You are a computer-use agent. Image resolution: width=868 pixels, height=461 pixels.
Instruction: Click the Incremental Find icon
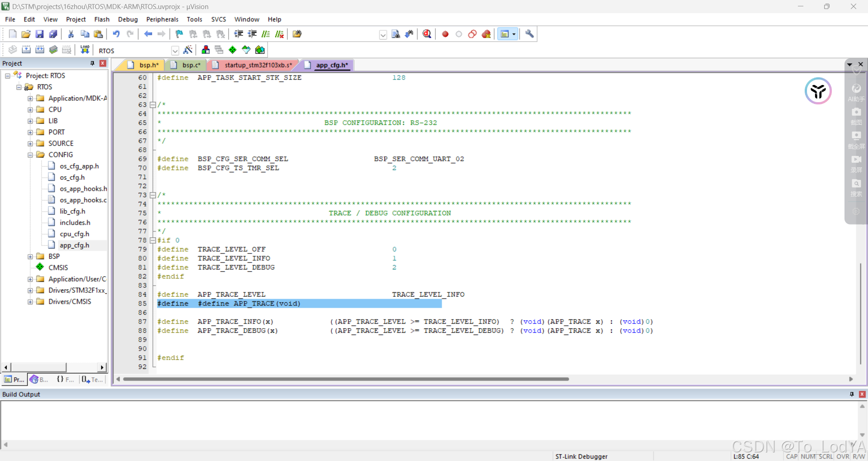[409, 34]
